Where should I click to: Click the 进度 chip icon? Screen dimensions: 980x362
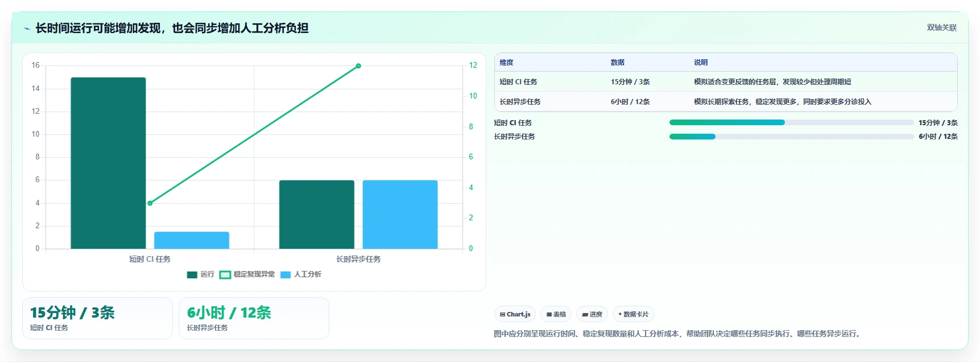[x=585, y=314]
